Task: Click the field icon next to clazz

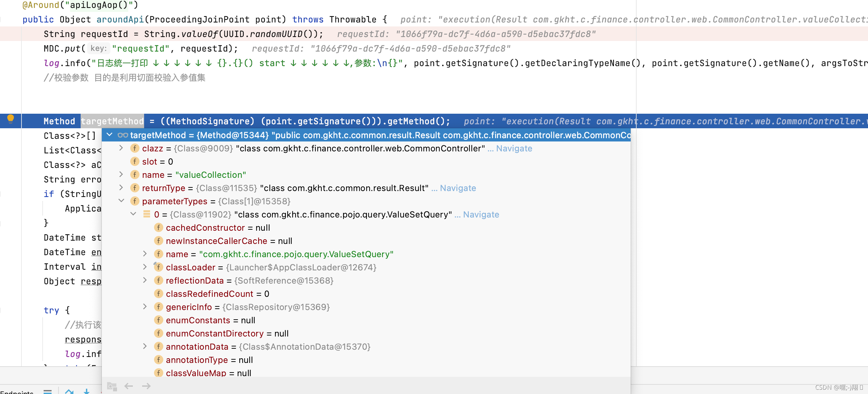Action: point(135,148)
